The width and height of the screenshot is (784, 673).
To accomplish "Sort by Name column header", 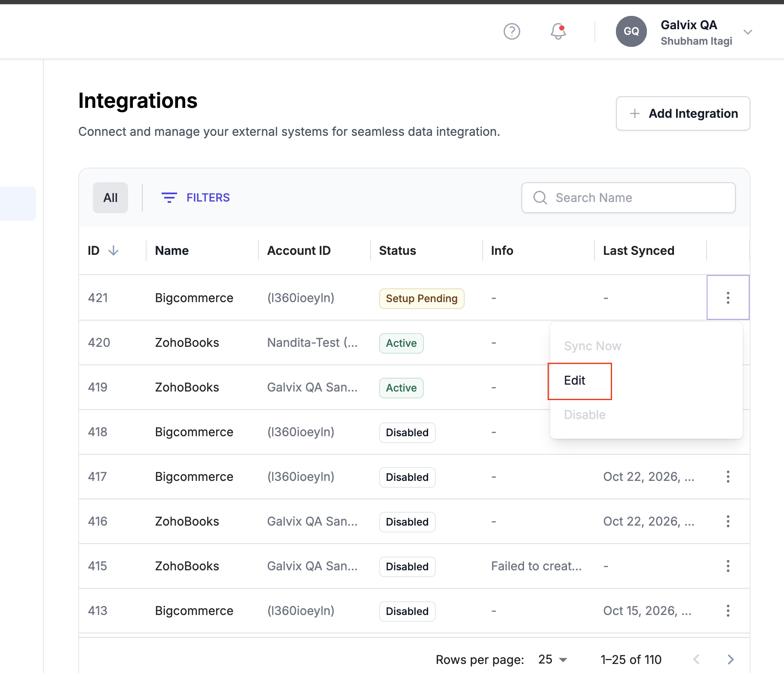I will (x=172, y=251).
